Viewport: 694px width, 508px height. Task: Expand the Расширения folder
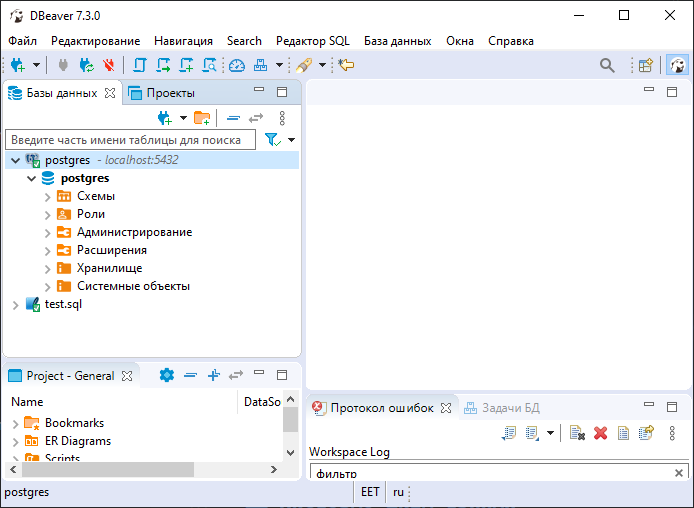tap(47, 251)
